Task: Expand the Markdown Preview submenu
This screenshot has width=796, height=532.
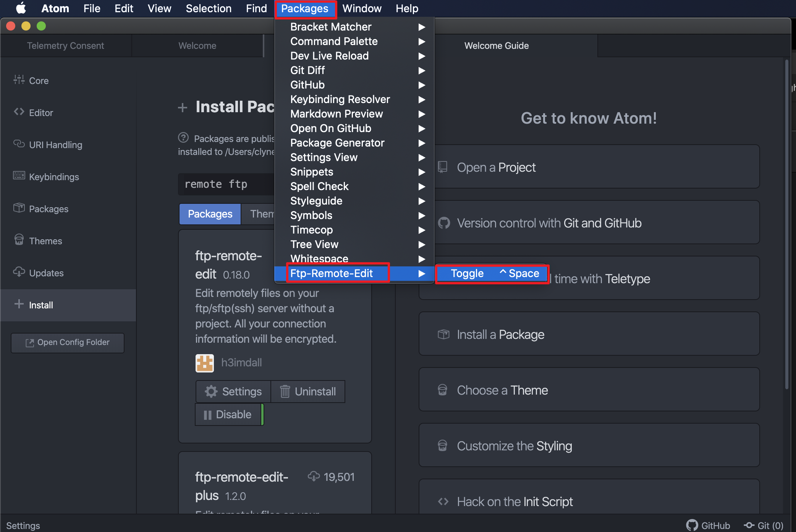Action: click(x=336, y=114)
